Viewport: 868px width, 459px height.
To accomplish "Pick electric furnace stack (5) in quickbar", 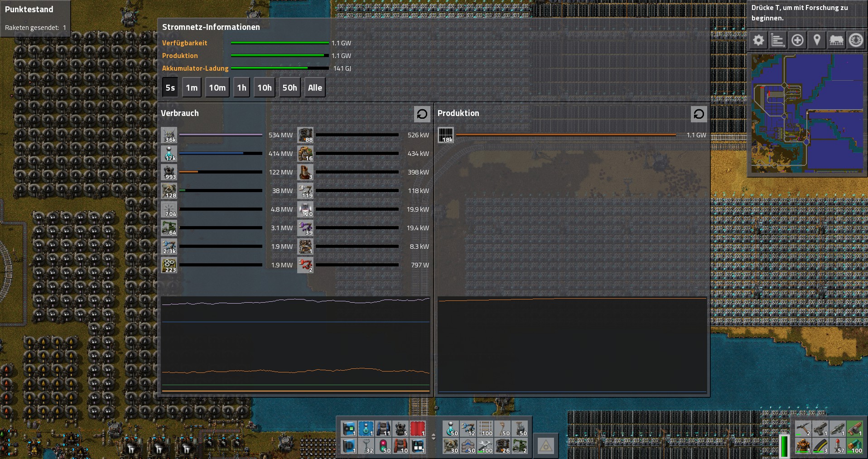I will point(400,429).
